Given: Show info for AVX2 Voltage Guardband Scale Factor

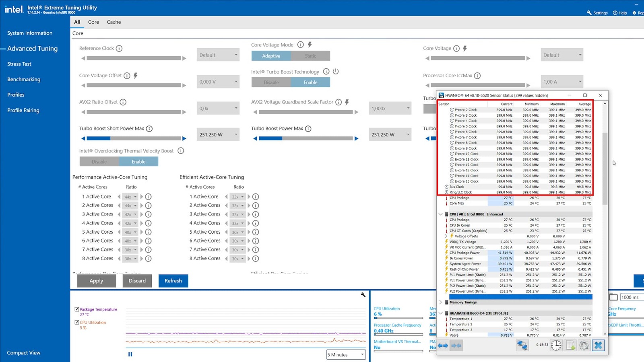Looking at the screenshot, I should (339, 102).
